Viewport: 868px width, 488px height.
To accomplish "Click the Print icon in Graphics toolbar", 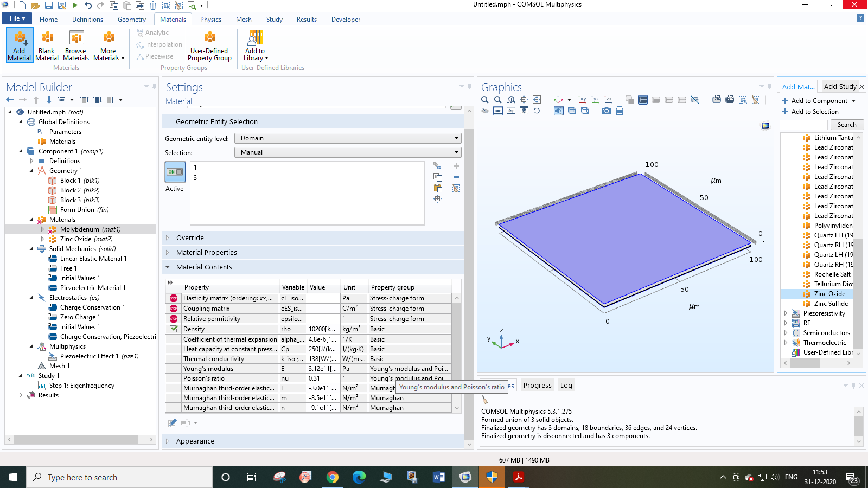I will (620, 111).
